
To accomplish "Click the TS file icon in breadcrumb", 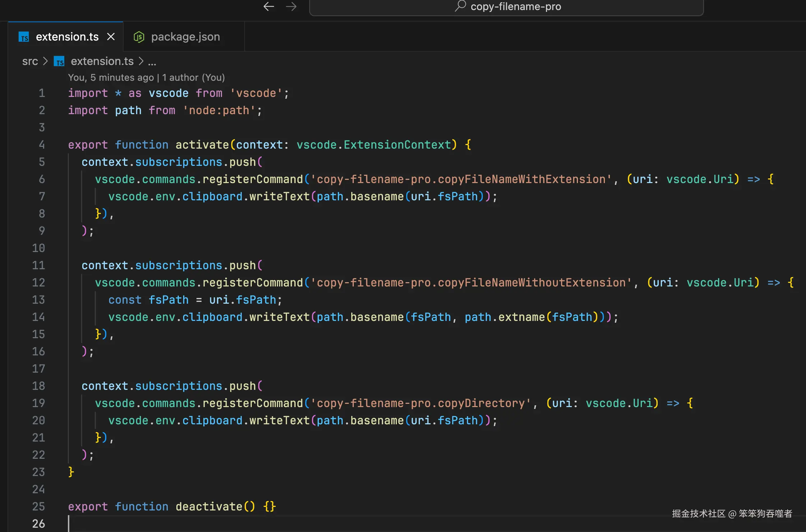I will 59,61.
